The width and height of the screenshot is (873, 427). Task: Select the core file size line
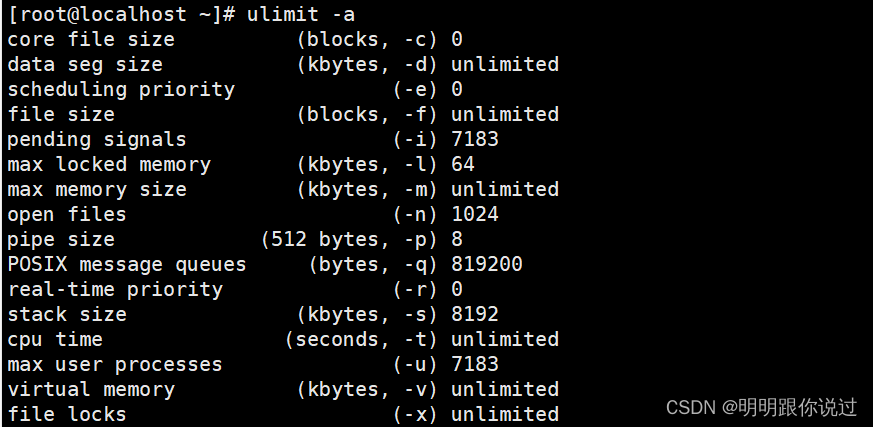click(235, 40)
